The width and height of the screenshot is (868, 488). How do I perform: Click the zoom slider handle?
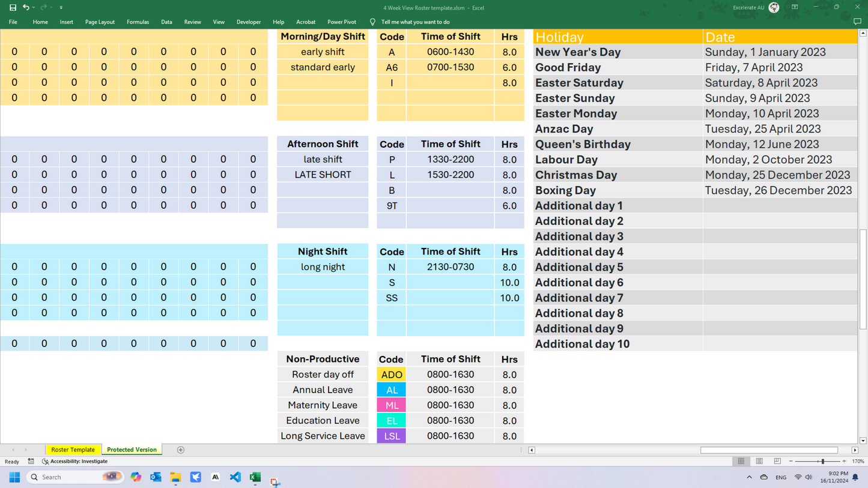click(x=822, y=462)
